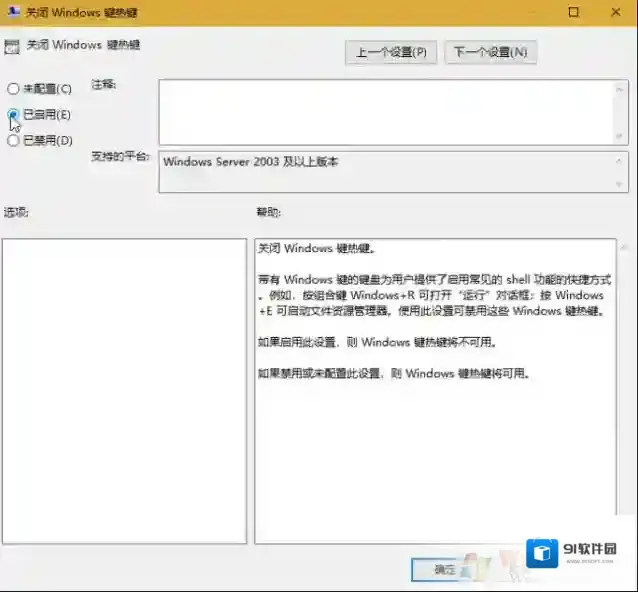Click up arrow of the comment box scrollbar
This screenshot has height=592, width=638.
tap(620, 88)
